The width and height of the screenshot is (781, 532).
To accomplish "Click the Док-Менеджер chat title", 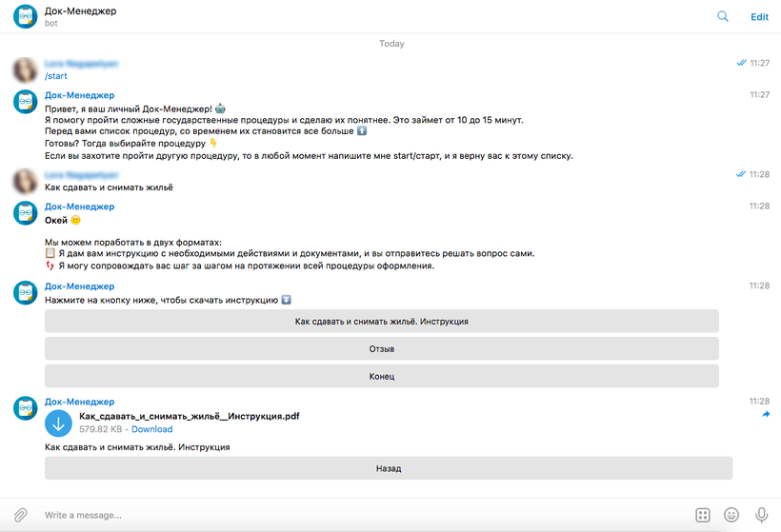I will click(x=80, y=11).
